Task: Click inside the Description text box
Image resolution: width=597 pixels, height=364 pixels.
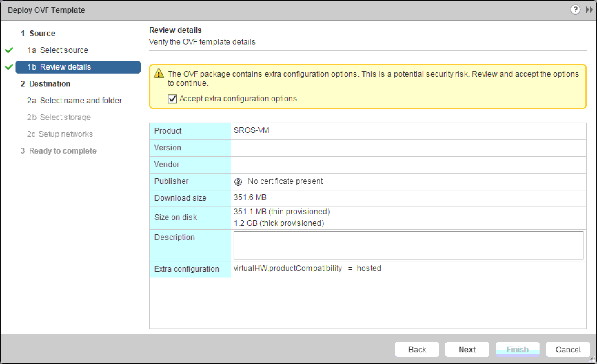Action: pos(408,245)
